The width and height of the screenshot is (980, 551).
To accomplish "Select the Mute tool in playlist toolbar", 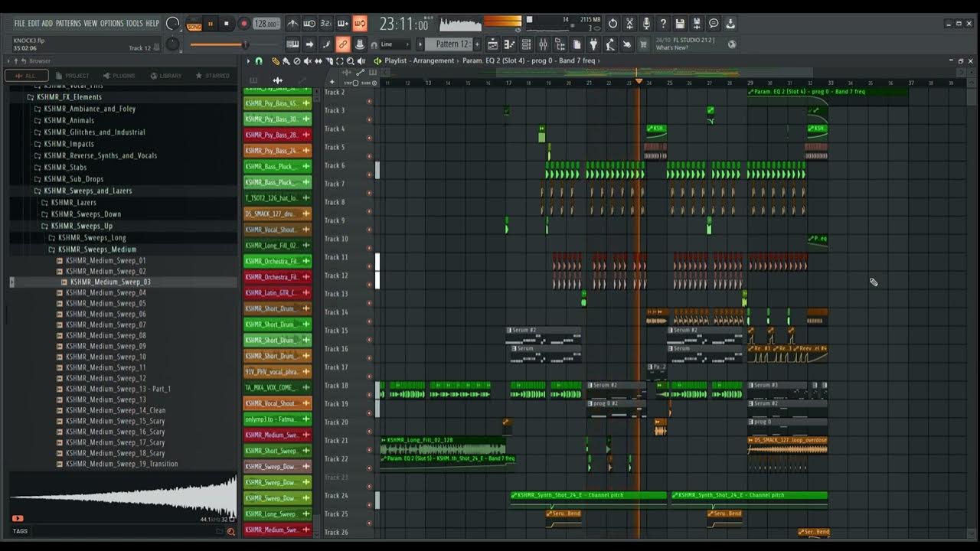I will click(307, 60).
